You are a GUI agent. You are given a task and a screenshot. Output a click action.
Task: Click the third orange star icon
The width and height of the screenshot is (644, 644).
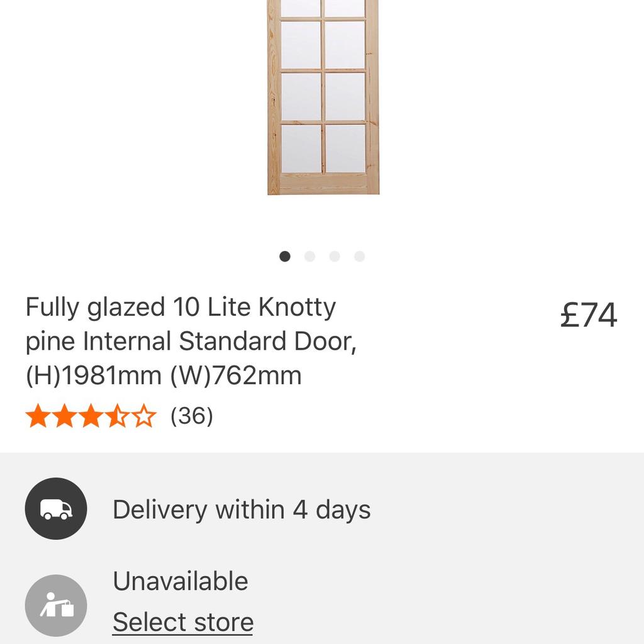click(90, 415)
